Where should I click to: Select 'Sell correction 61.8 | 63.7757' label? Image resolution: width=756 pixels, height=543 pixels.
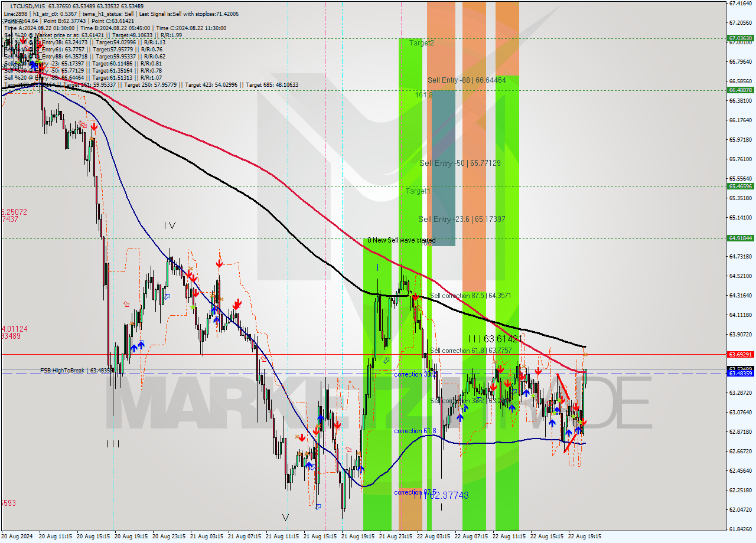(x=470, y=351)
